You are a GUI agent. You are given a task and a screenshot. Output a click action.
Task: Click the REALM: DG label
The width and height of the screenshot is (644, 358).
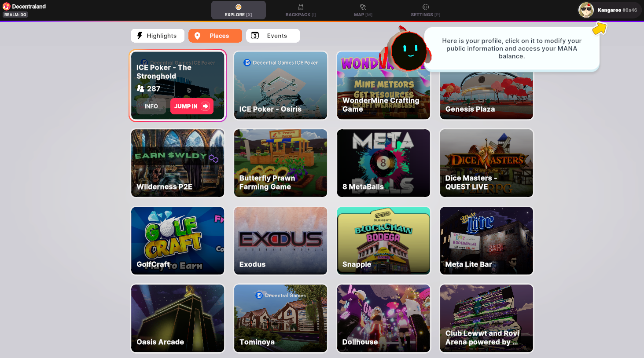15,15
